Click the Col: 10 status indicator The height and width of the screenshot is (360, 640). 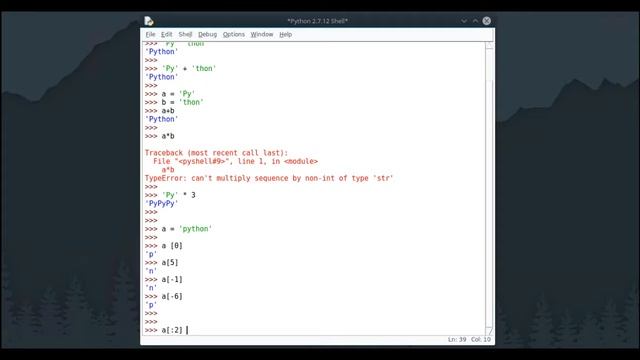pos(481,340)
